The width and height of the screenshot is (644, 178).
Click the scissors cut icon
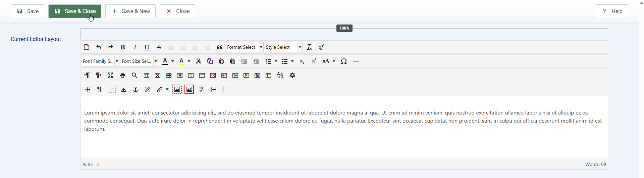199,61
